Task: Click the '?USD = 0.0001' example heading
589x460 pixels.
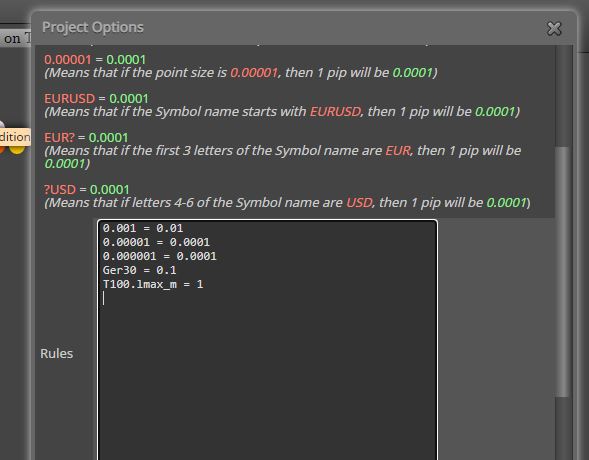Action: click(x=87, y=190)
